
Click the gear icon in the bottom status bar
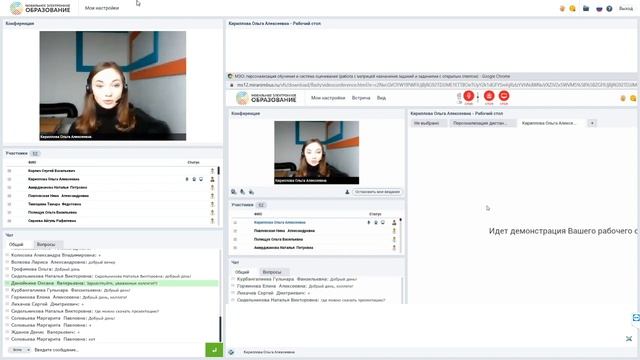[x=231, y=352]
